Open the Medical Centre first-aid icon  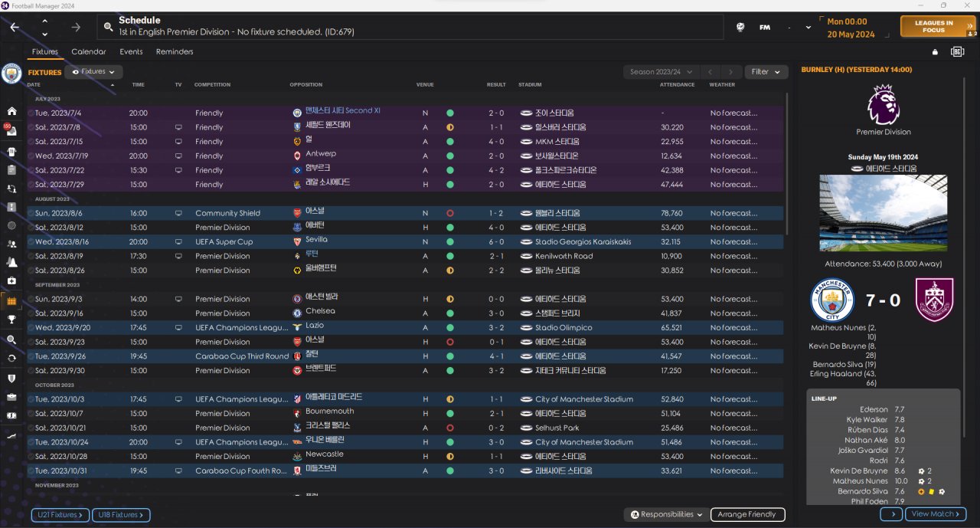pos(11,281)
